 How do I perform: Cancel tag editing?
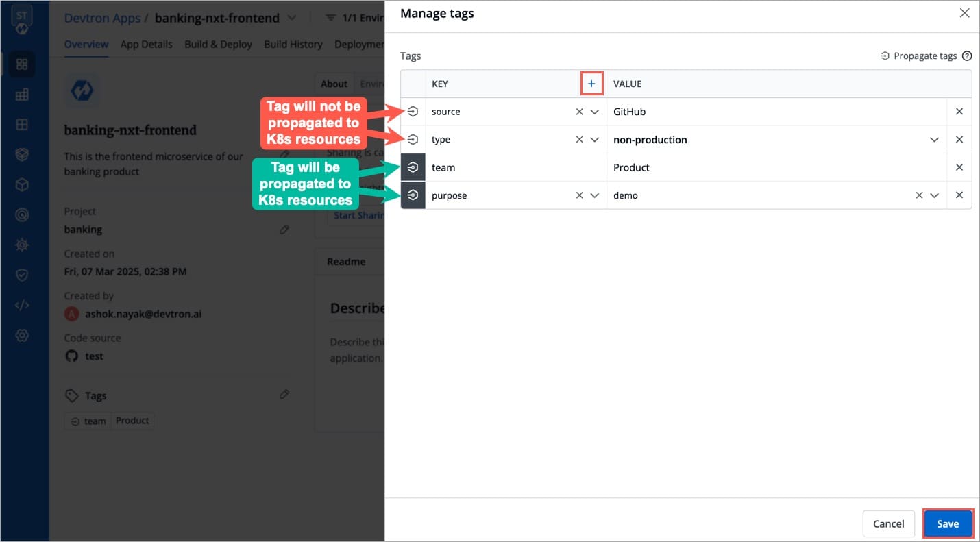tap(888, 523)
